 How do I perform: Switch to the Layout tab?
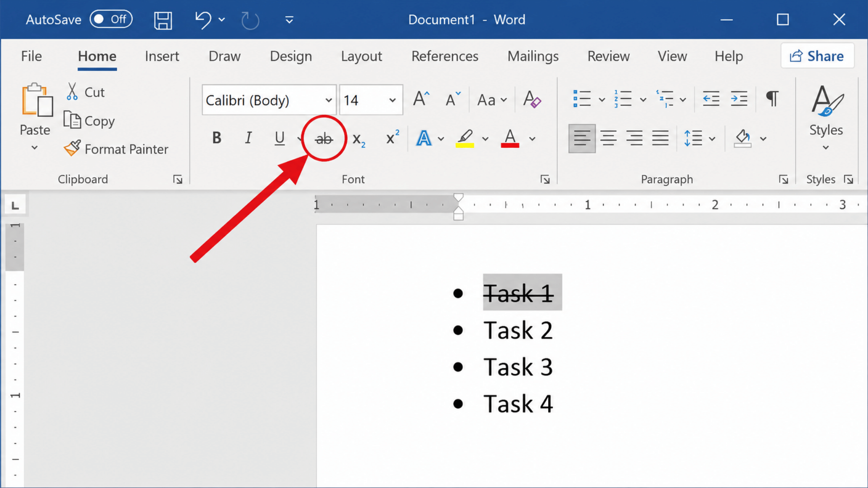pos(362,56)
